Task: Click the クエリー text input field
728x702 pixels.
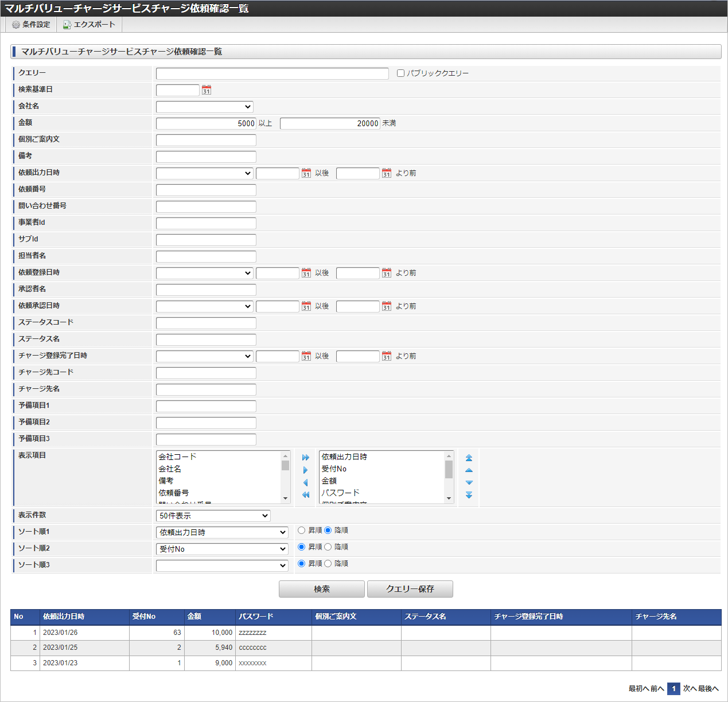Action: 272,73
